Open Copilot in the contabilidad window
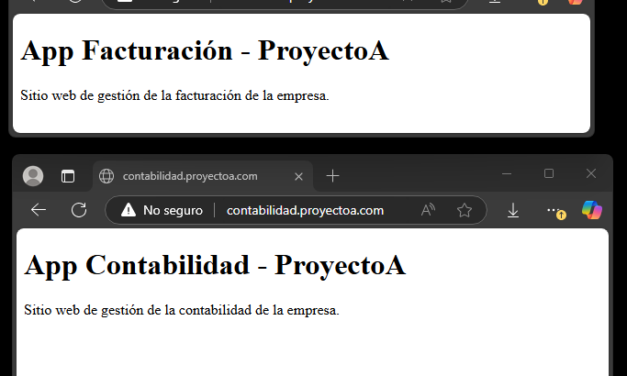 [x=592, y=210]
